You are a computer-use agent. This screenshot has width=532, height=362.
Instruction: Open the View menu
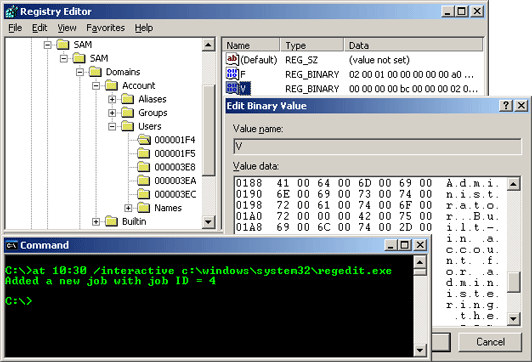pyautogui.click(x=67, y=28)
